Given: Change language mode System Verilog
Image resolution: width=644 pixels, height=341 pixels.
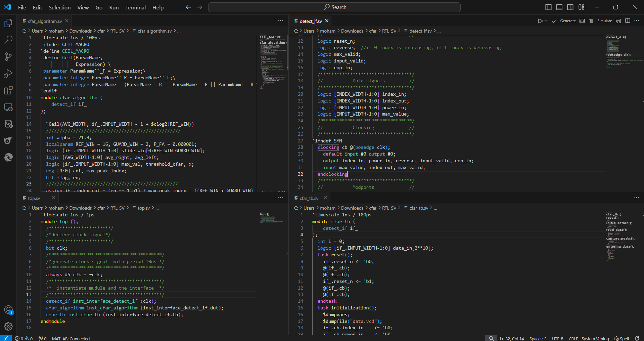Looking at the screenshot, I should pyautogui.click(x=595, y=338).
